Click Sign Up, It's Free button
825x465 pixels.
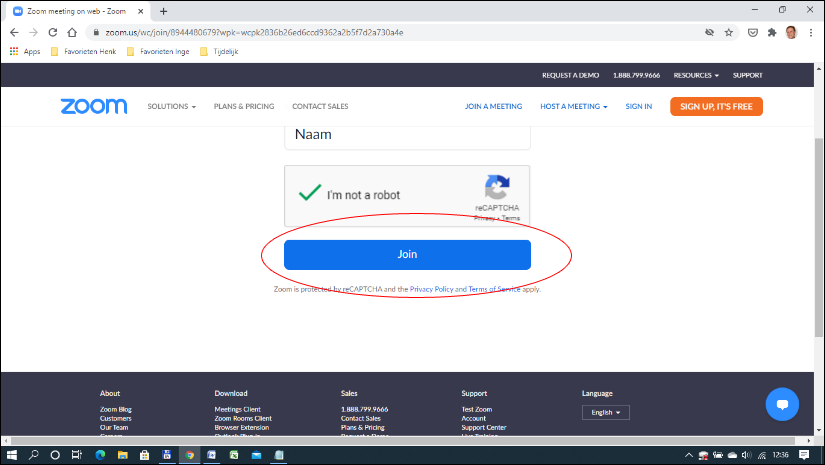click(716, 106)
